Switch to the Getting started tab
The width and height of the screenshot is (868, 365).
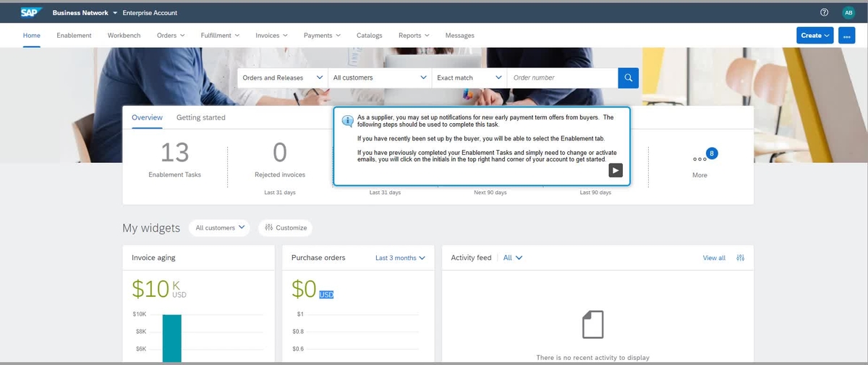point(201,117)
